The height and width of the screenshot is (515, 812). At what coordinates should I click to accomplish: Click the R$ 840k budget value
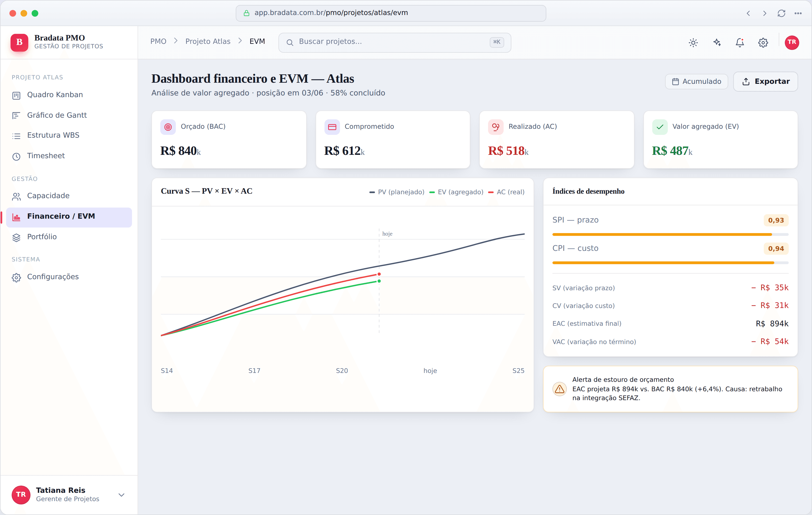181,151
